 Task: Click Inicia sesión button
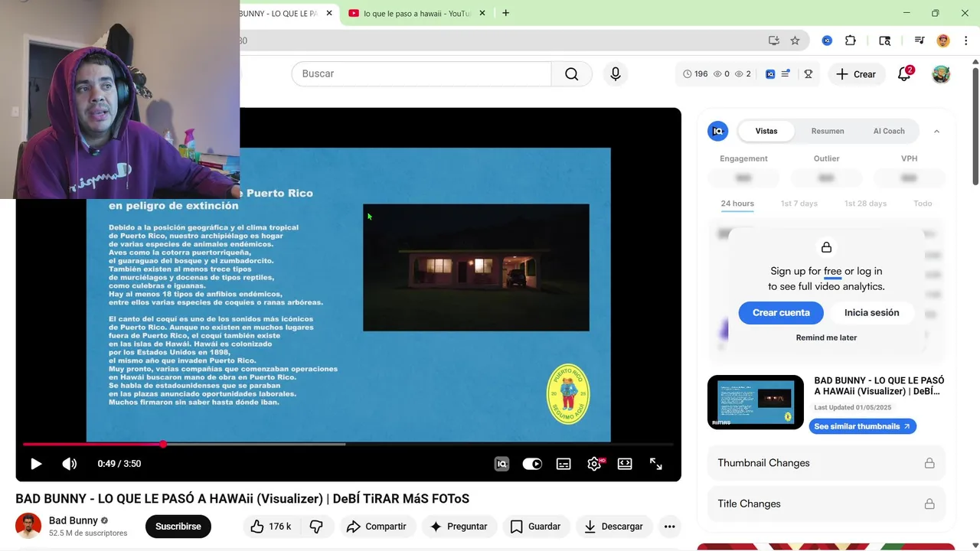click(x=871, y=312)
